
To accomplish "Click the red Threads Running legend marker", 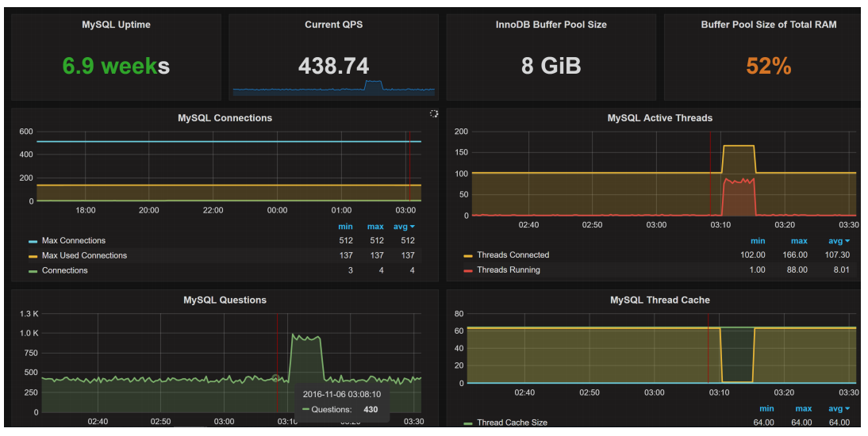I will click(468, 270).
